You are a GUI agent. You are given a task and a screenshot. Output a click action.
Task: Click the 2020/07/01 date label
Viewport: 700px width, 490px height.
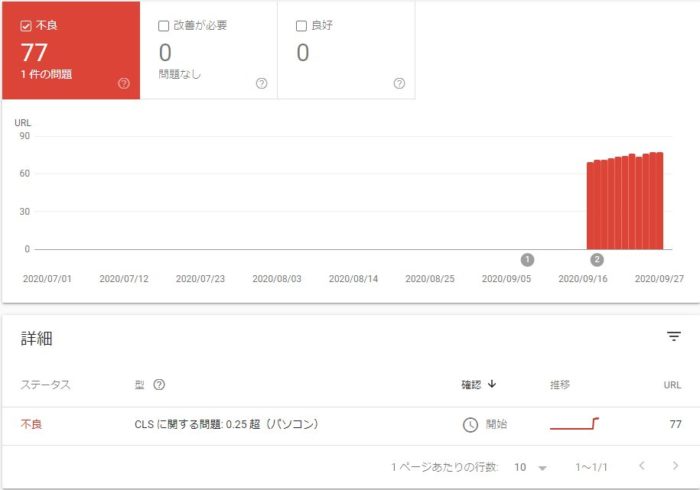click(x=47, y=279)
